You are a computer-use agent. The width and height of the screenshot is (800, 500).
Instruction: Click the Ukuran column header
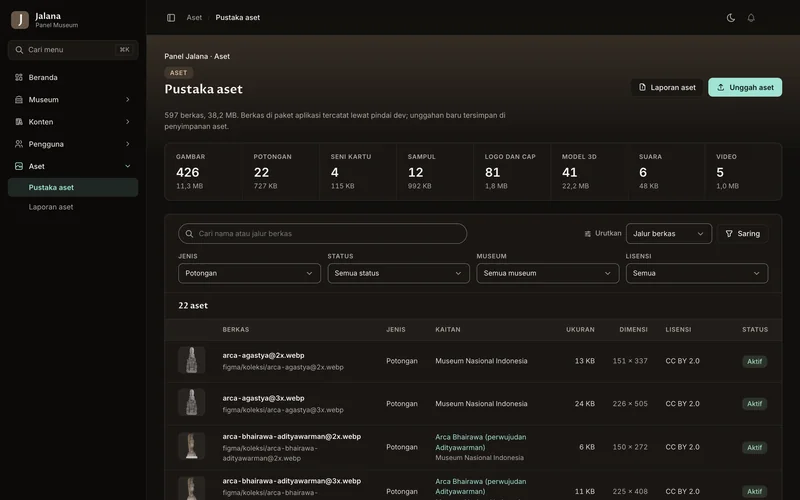click(580, 330)
